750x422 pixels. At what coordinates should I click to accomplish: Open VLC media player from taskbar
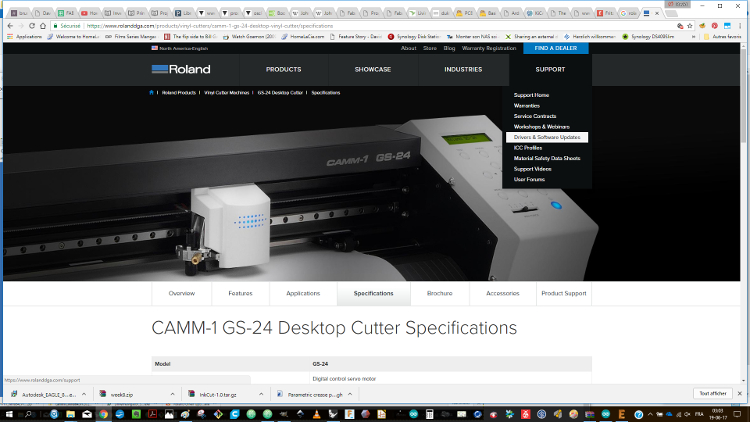(x=317, y=414)
